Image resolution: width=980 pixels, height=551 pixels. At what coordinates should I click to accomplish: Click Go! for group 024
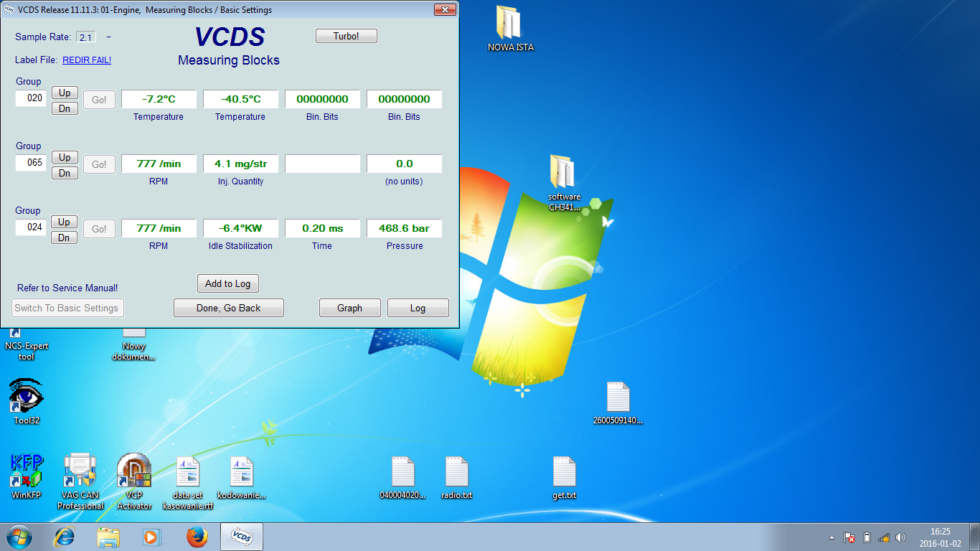[99, 229]
